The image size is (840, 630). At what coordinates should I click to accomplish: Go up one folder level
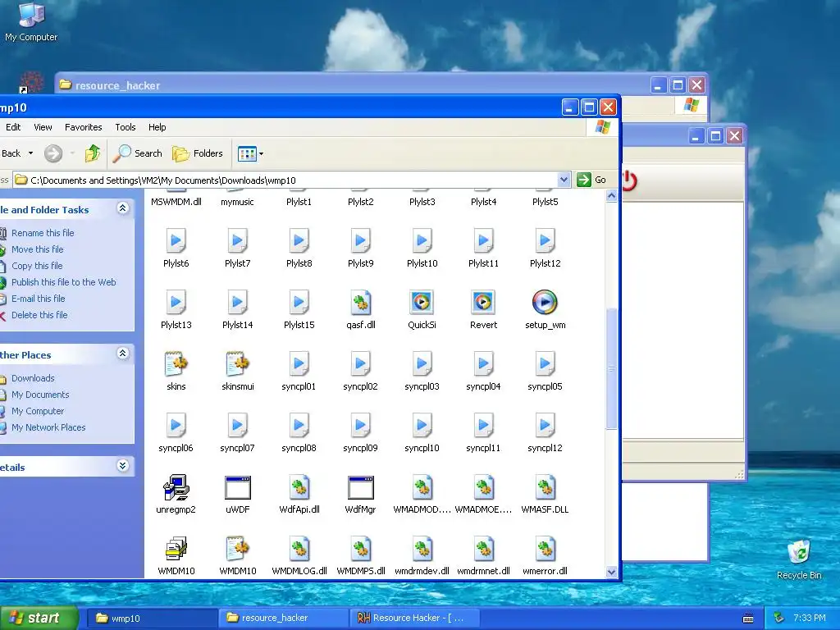[92, 153]
